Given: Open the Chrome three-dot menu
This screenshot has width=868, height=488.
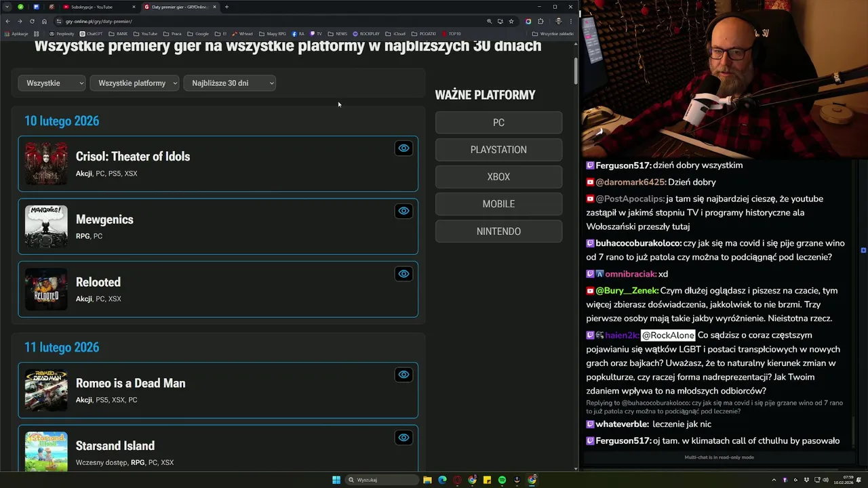Looking at the screenshot, I should pos(570,21).
